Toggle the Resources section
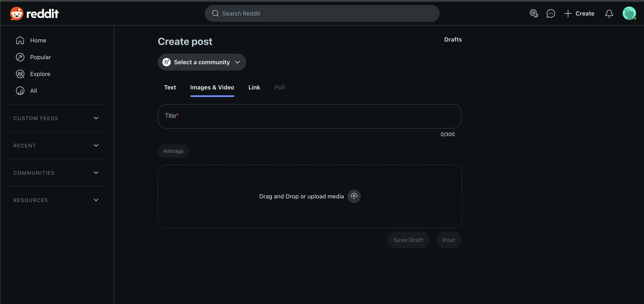The width and height of the screenshot is (644, 304). [x=96, y=200]
